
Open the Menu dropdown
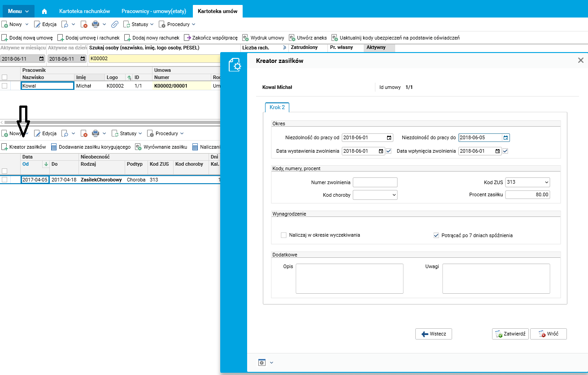click(x=18, y=11)
